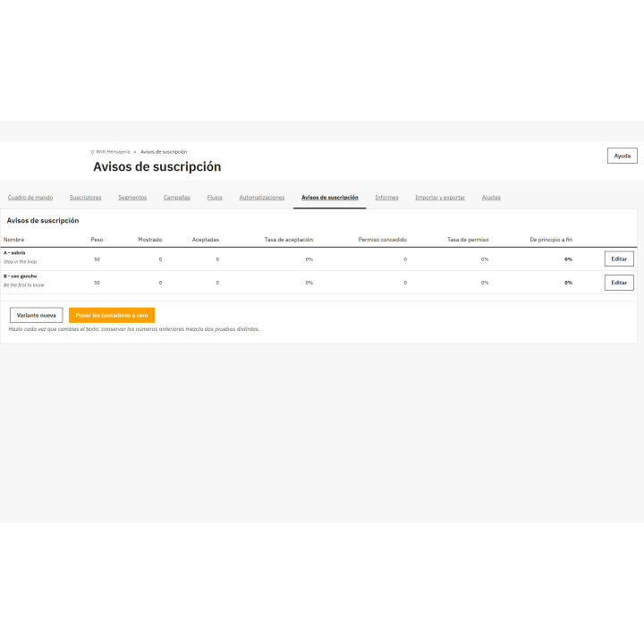Click the Be the first to know subtitle
Image resolution: width=644 pixels, height=644 pixels.
24,285
